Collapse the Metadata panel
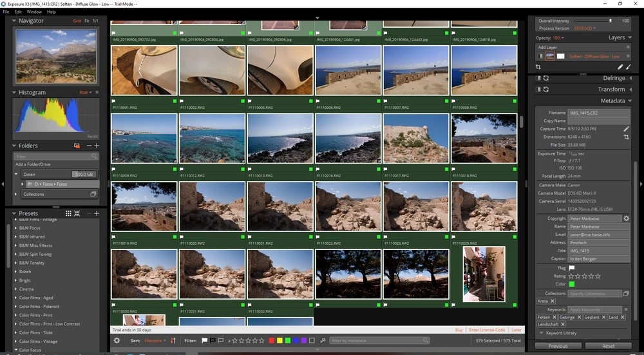Image resolution: width=644 pixels, height=355 pixels. (630, 101)
